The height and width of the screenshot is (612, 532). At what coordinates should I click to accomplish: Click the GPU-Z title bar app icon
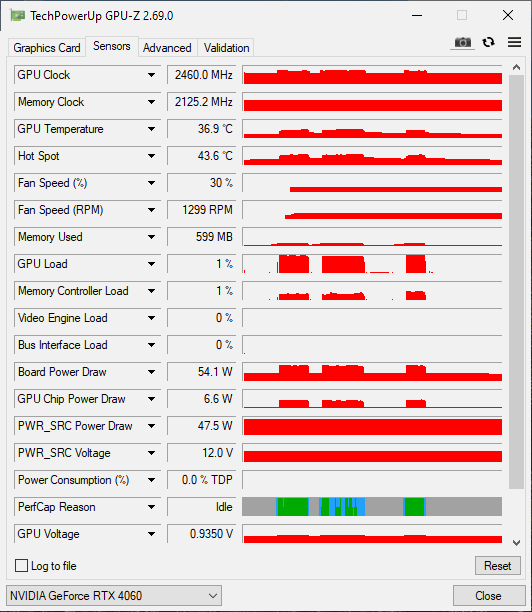click(18, 16)
